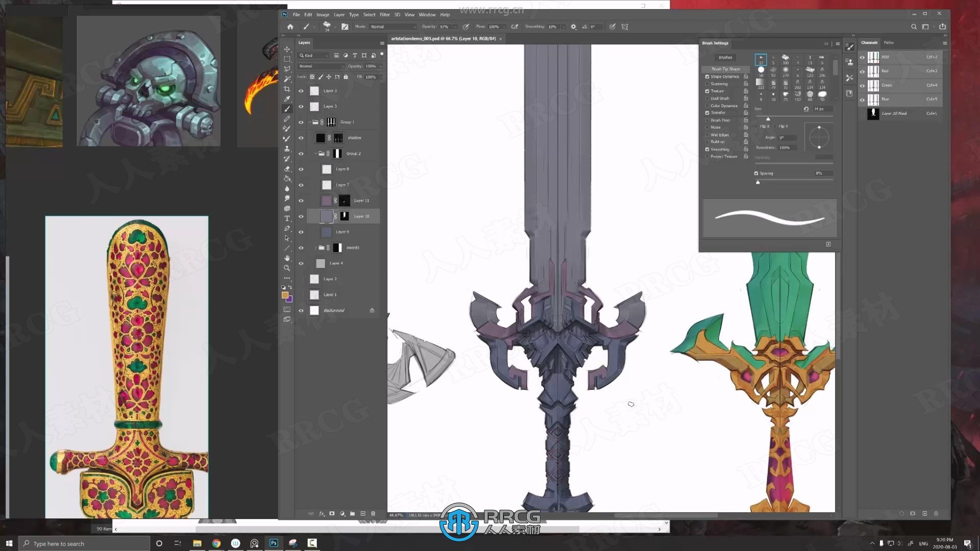The height and width of the screenshot is (551, 980).
Task: Toggle symmetry paint butterfly icon
Action: click(625, 27)
